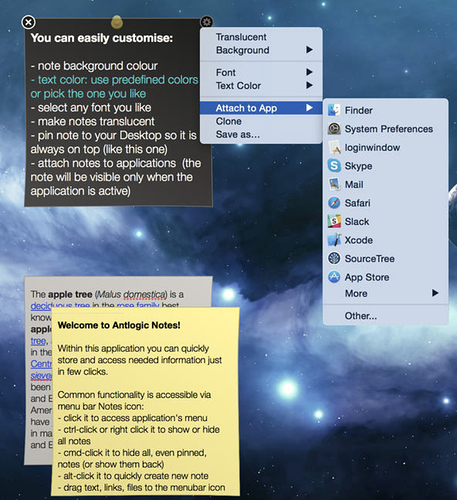
Task: Click the SourceTree icon
Action: pos(334,258)
